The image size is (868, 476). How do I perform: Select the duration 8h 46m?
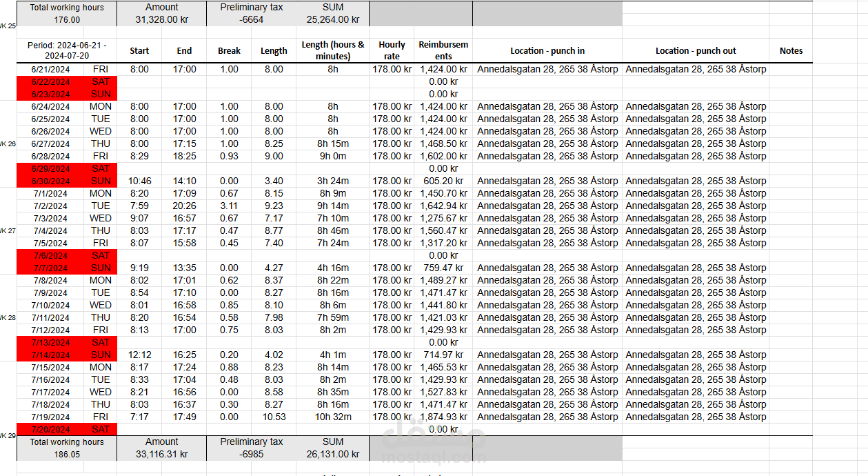pos(333,230)
